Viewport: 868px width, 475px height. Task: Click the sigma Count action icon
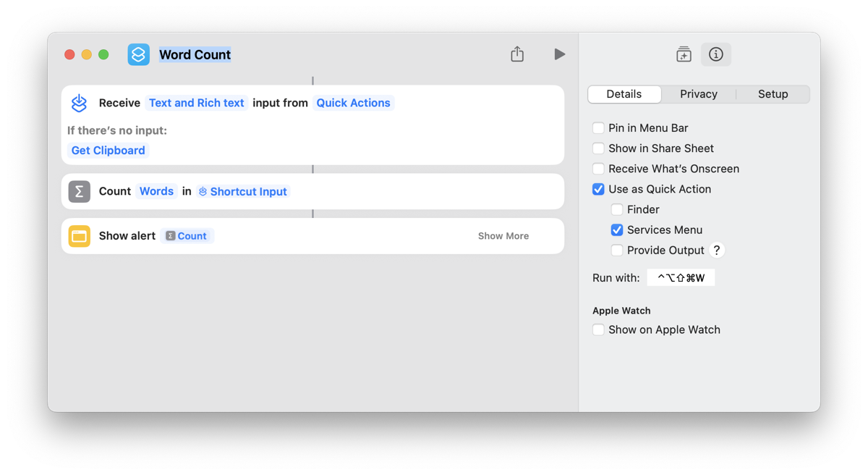click(x=80, y=191)
